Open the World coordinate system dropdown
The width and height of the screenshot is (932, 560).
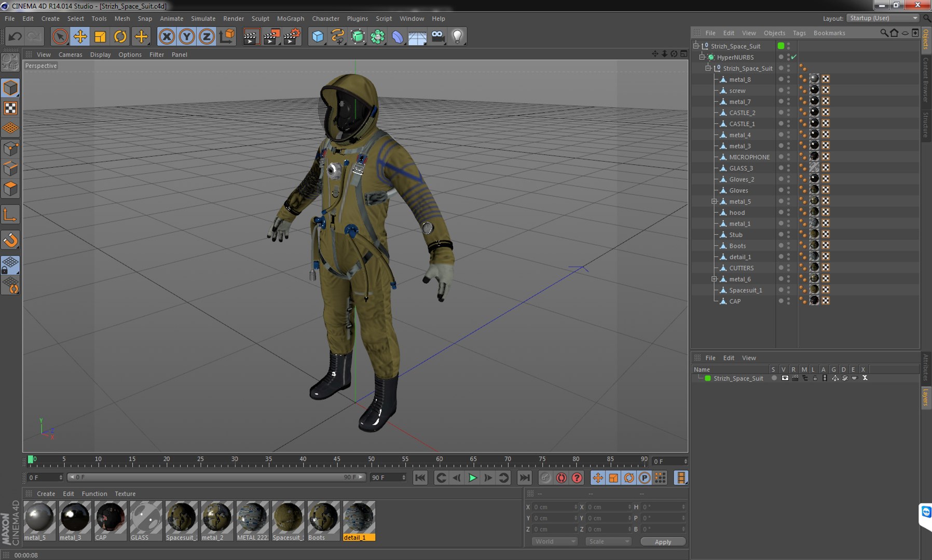[x=555, y=541]
